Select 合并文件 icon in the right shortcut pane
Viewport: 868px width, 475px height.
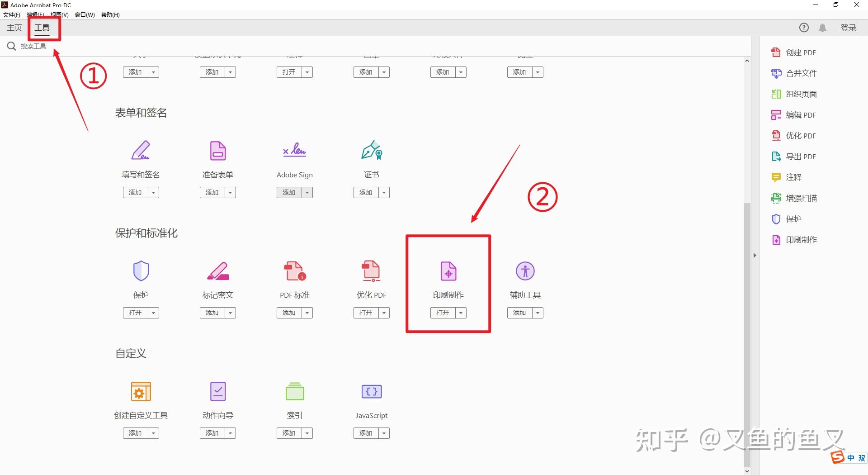click(x=776, y=73)
